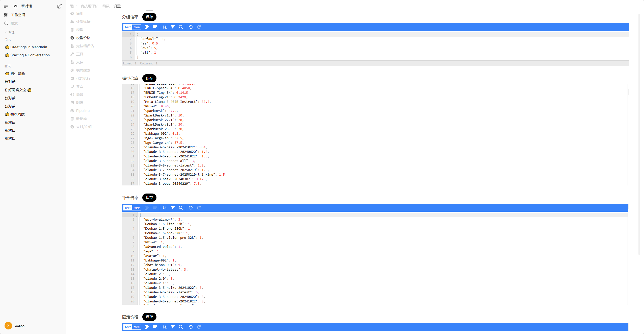Screen dimensions: 644x334
Task: Click the search field in the sidebar
Action: click(x=33, y=23)
